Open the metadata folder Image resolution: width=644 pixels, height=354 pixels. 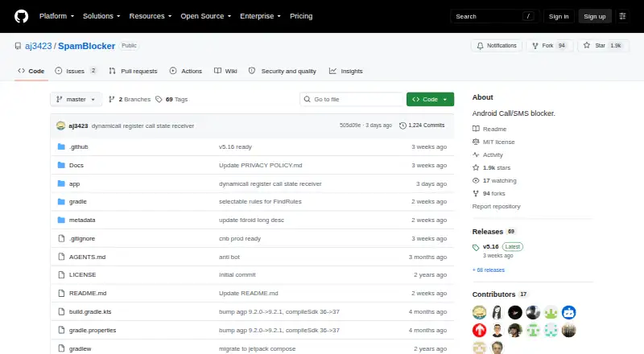(x=82, y=220)
